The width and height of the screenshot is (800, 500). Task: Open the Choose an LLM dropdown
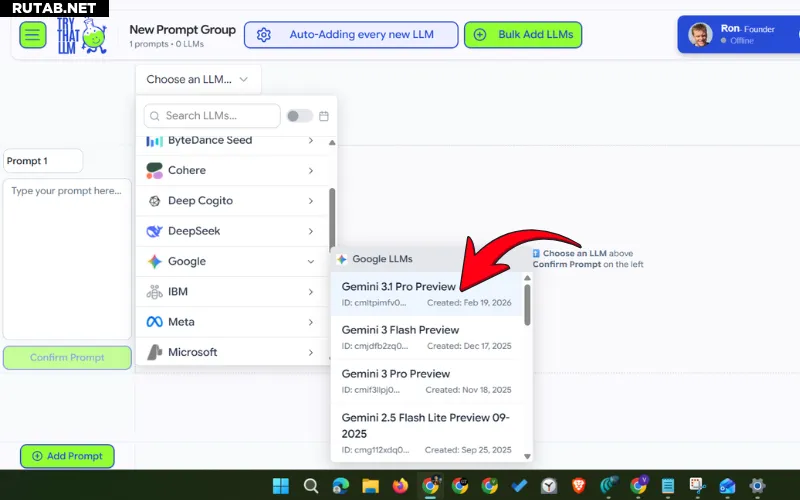tap(198, 79)
